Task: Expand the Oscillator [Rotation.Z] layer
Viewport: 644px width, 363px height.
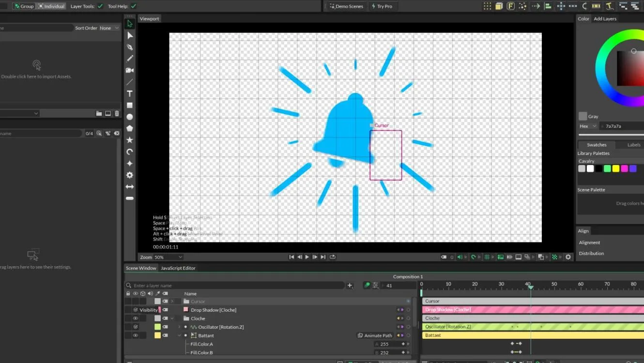Action: [x=179, y=327]
